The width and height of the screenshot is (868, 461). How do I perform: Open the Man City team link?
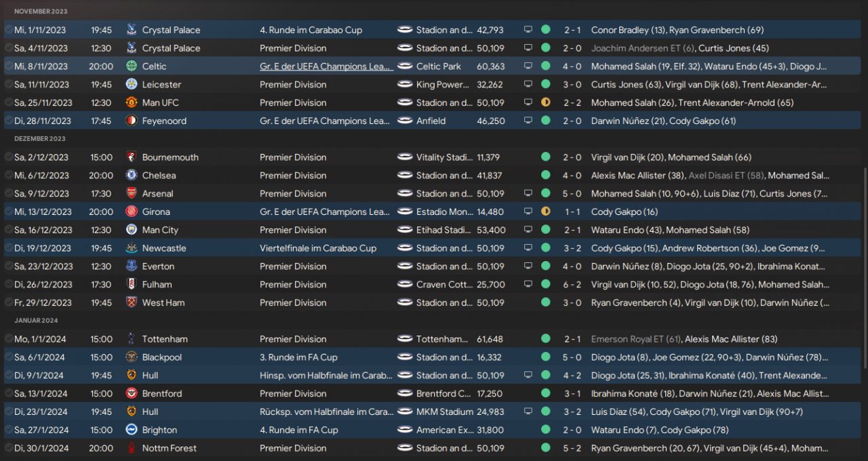point(160,230)
